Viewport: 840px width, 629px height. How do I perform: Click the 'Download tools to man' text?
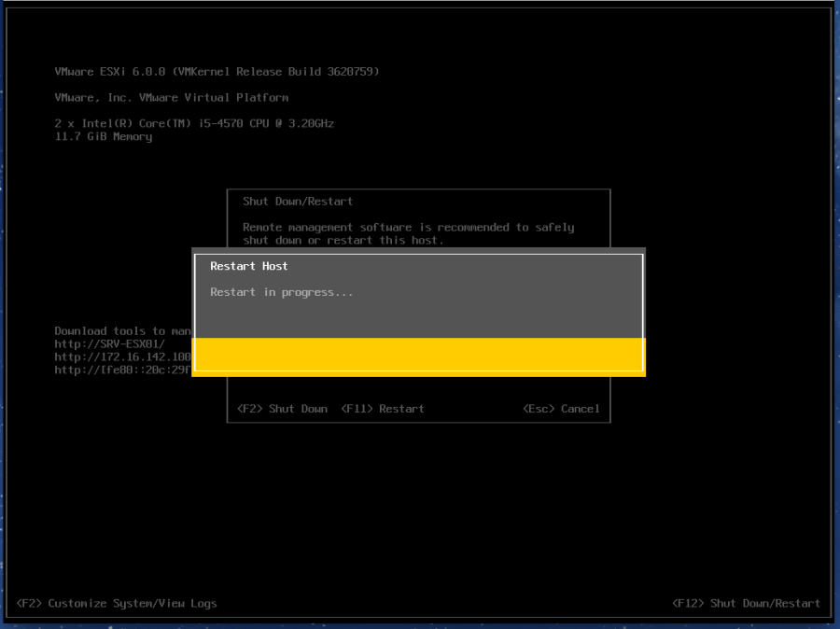(x=122, y=330)
